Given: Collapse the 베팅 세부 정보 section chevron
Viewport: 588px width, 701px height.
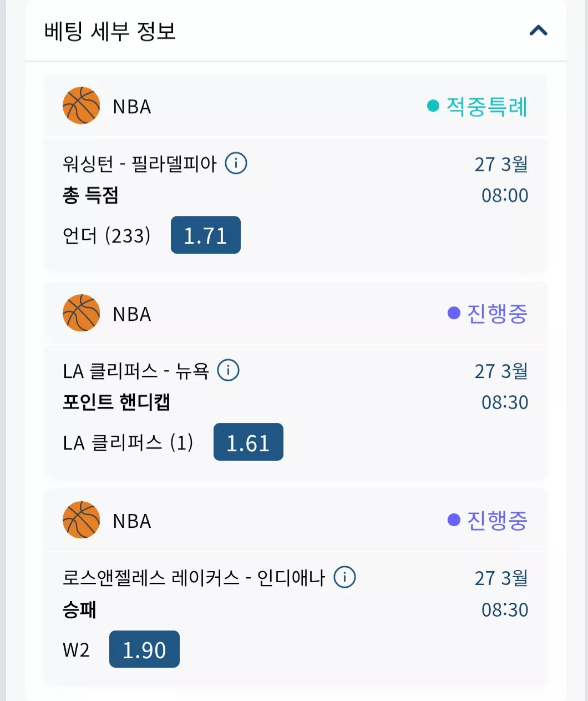Looking at the screenshot, I should click(x=538, y=31).
